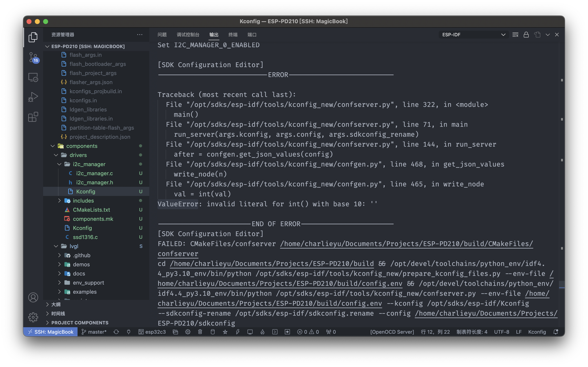The width and height of the screenshot is (588, 367).
Task: Open SDK configuration editor gear in status bar
Action: pyautogui.click(x=188, y=332)
